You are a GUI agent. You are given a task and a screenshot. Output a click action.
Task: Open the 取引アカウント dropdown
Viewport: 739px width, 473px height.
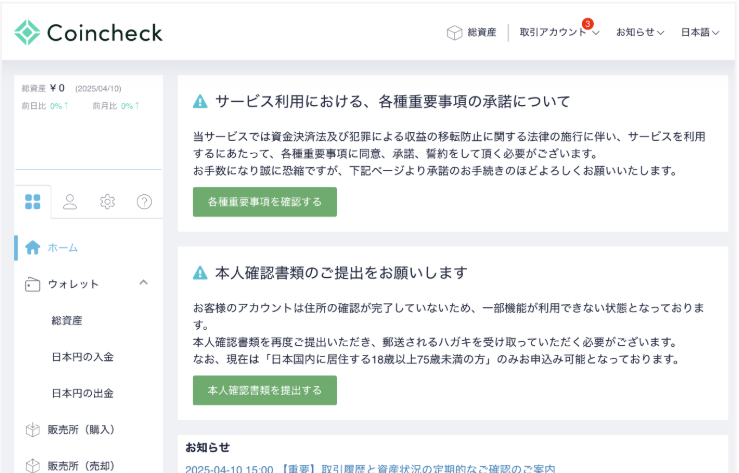(x=559, y=32)
